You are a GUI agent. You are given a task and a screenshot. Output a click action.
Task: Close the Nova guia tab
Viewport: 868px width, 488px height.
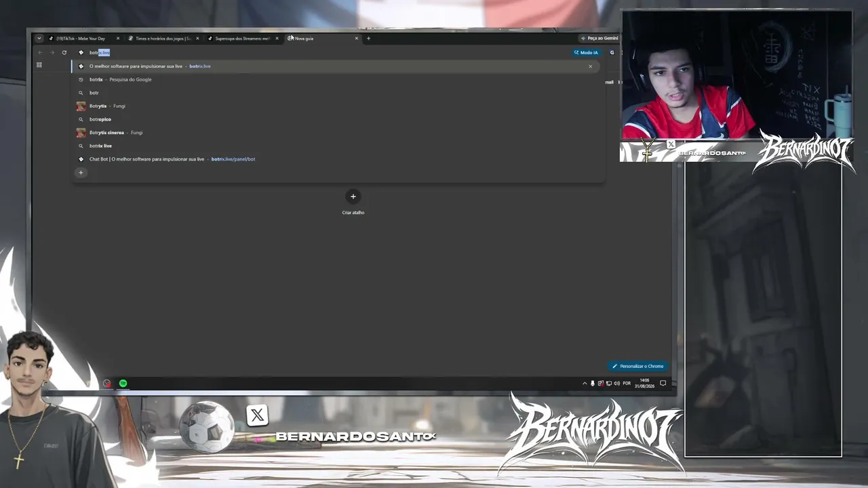[x=356, y=39]
